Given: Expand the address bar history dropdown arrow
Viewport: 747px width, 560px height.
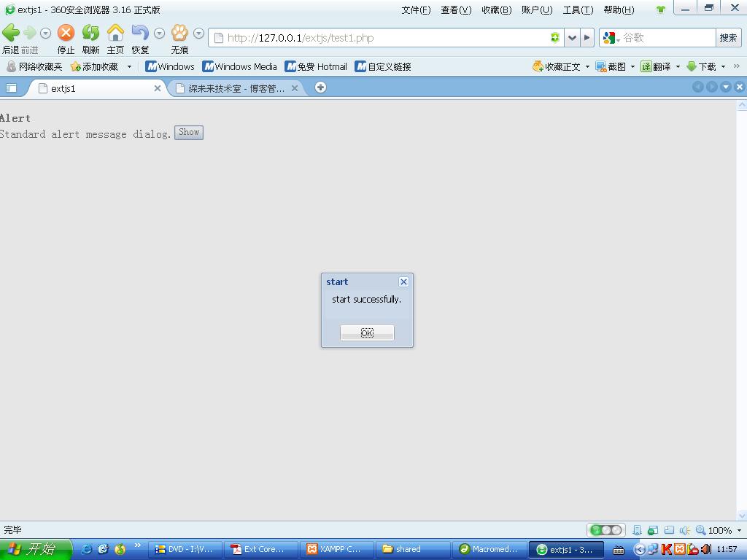Looking at the screenshot, I should pyautogui.click(x=572, y=38).
